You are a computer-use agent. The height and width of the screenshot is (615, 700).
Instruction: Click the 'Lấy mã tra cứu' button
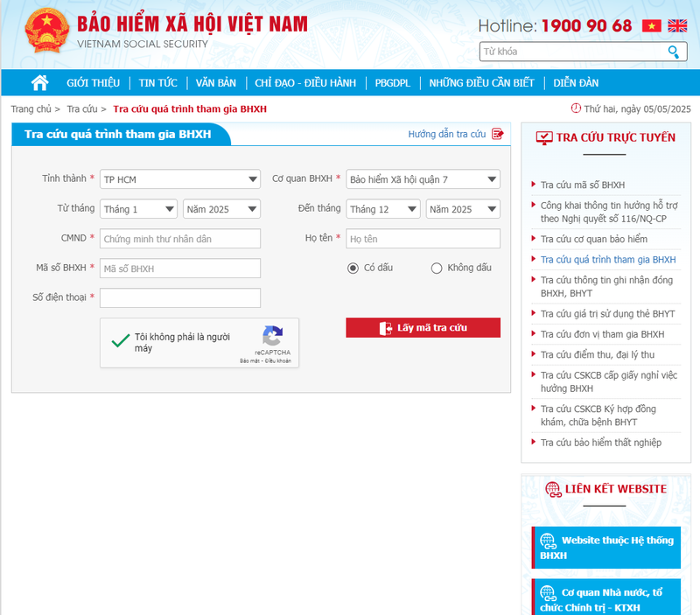click(x=423, y=327)
